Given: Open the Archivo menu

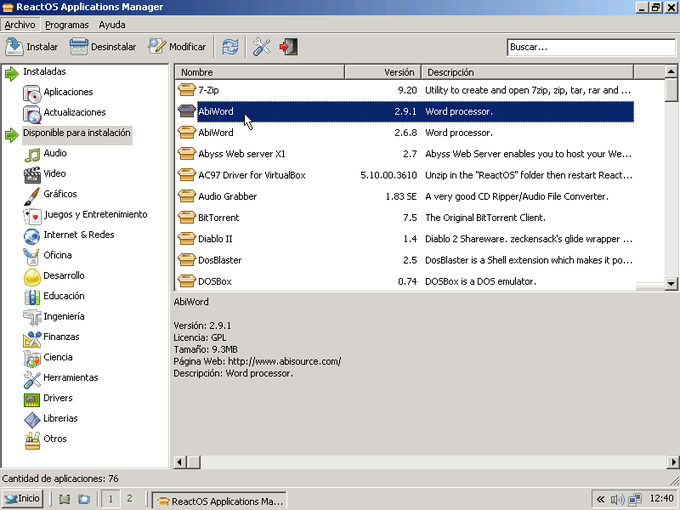Looking at the screenshot, I should click(x=20, y=25).
